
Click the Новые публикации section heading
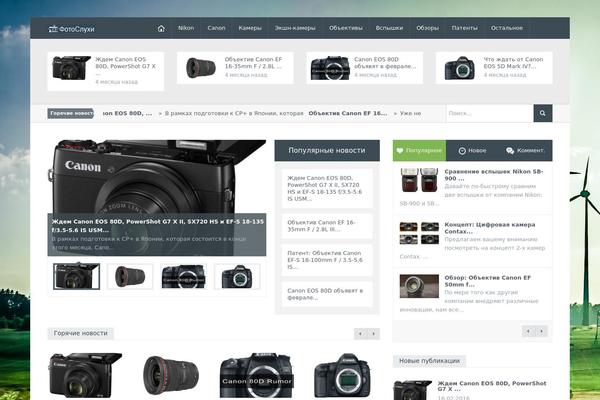point(429,361)
